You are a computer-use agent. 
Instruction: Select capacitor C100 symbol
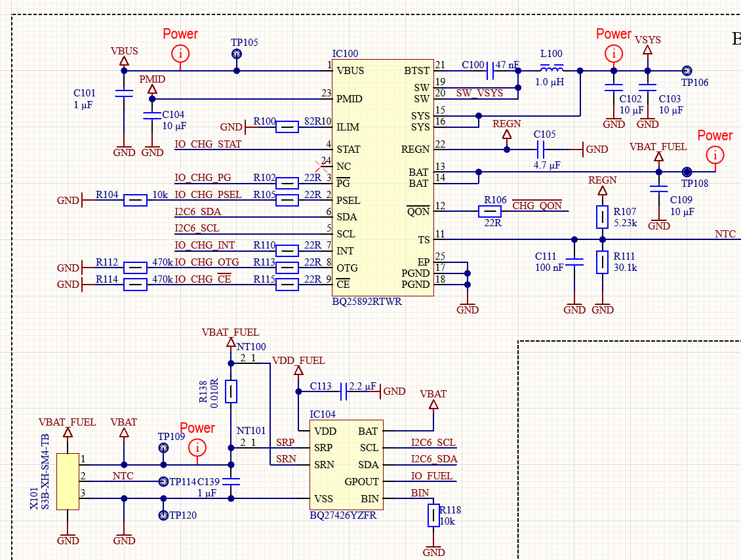(x=490, y=71)
